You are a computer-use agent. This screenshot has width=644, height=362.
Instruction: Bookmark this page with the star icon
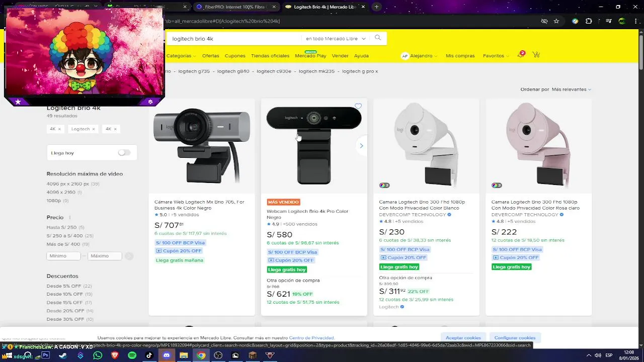[556, 21]
